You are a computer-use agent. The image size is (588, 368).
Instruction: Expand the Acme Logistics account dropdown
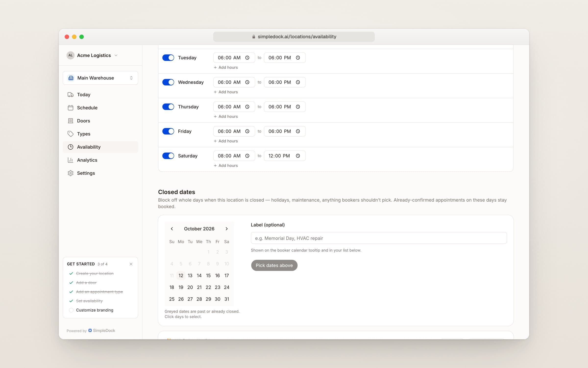point(93,55)
